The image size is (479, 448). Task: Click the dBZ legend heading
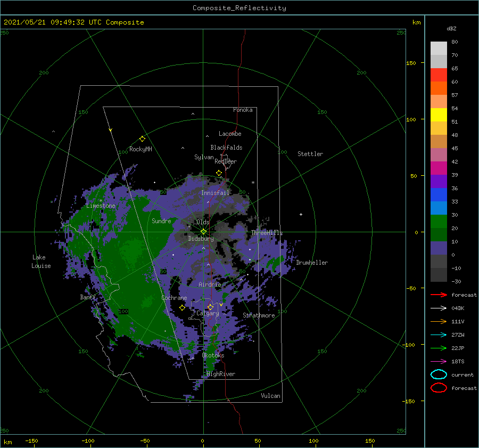[451, 28]
